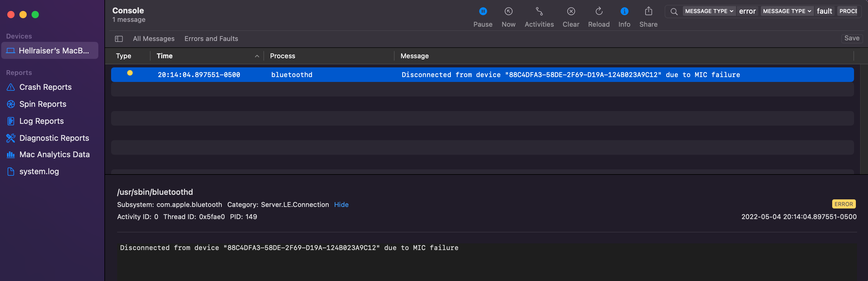
Task: Select the bluetoothd log message row
Action: coord(482,75)
